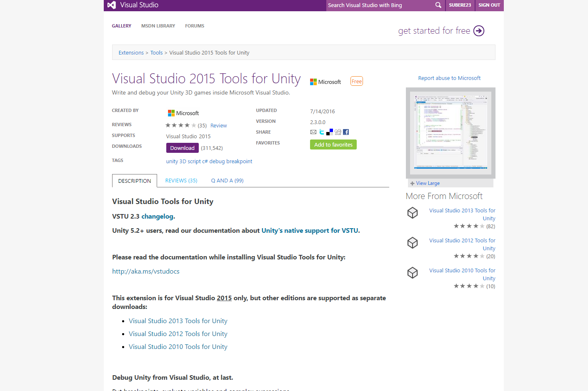The height and width of the screenshot is (391, 588).
Task: Click the Review link
Action: tap(219, 126)
